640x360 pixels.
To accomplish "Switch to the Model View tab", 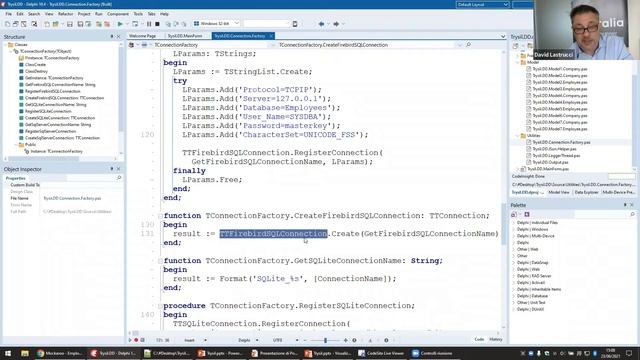I will click(559, 192).
